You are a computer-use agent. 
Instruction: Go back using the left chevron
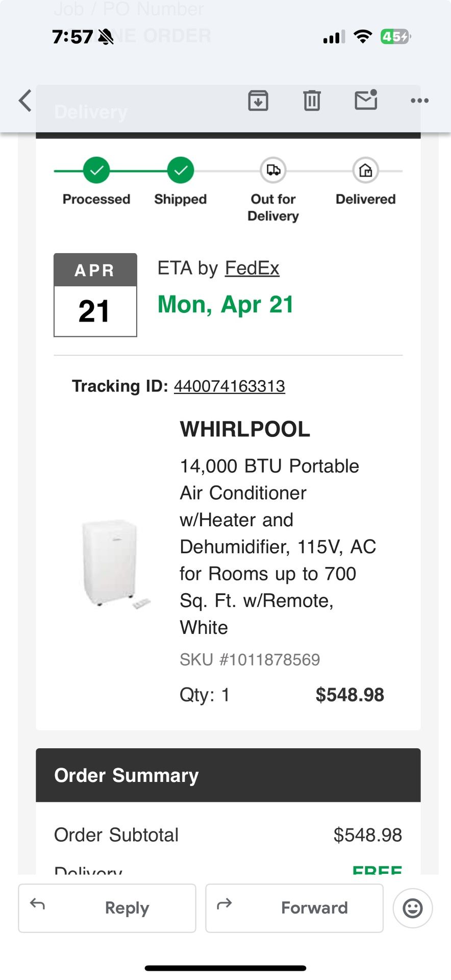[x=24, y=101]
